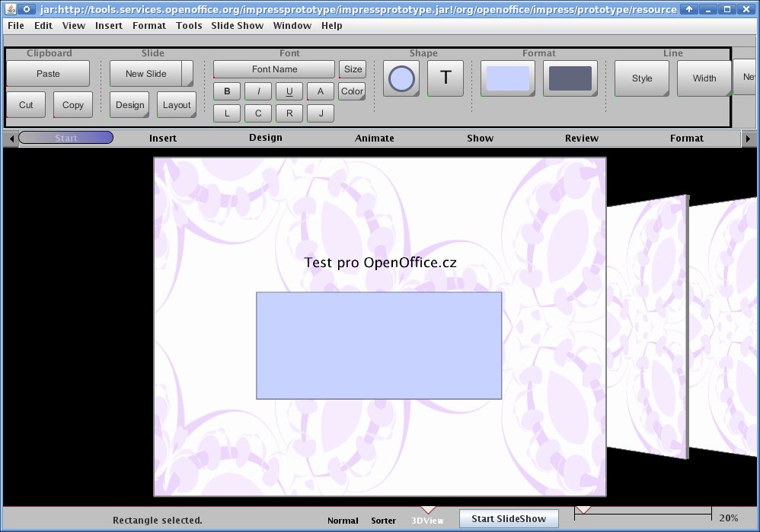Click the Copy button
This screenshot has height=532, width=760.
coord(72,105)
